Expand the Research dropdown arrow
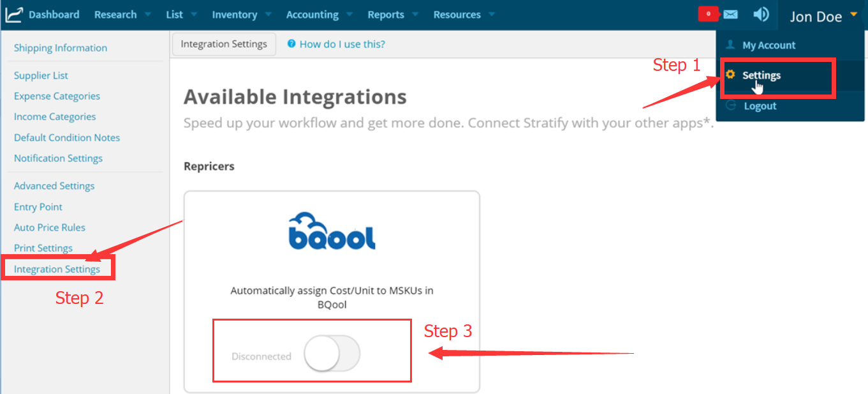Screen dimensions: 868x394 (147, 15)
